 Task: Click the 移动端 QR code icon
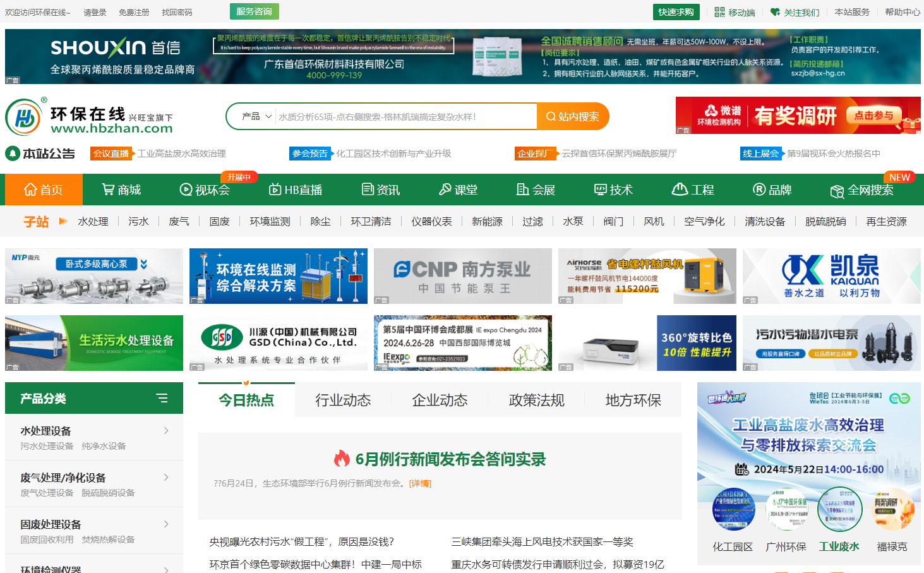pos(719,12)
